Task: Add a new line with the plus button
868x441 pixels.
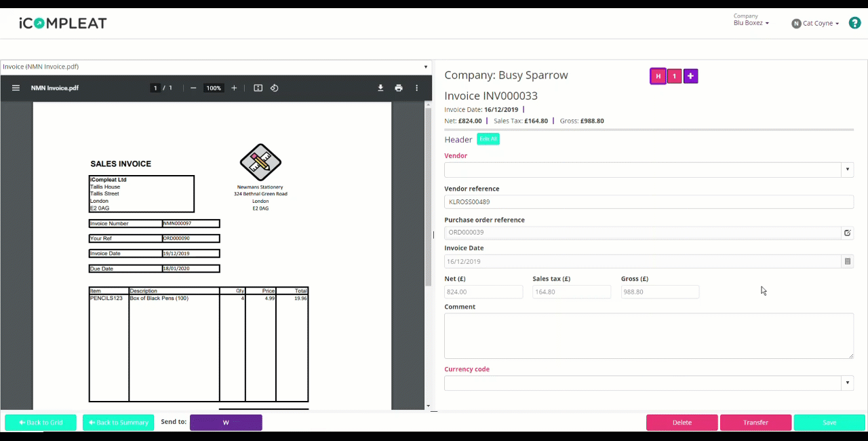Action: coord(690,76)
